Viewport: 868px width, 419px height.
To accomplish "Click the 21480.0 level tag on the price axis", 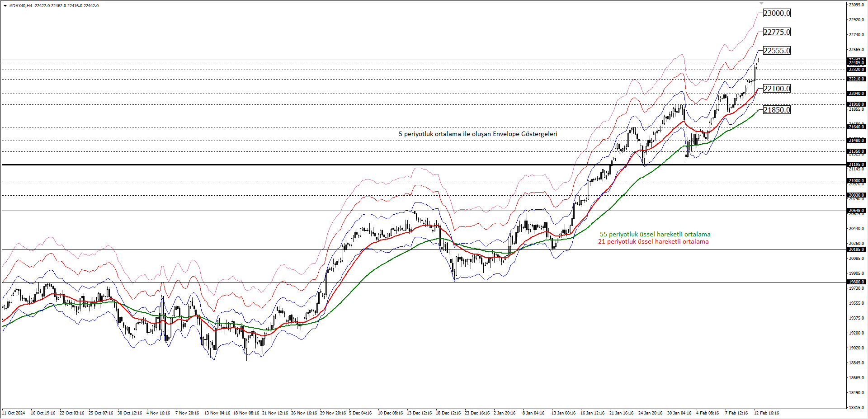I will (856, 141).
